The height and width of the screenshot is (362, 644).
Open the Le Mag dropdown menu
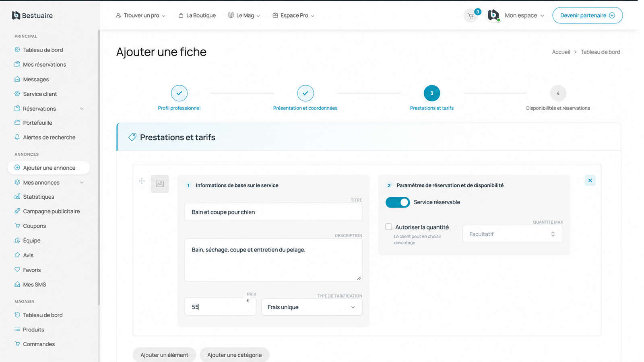click(x=244, y=16)
